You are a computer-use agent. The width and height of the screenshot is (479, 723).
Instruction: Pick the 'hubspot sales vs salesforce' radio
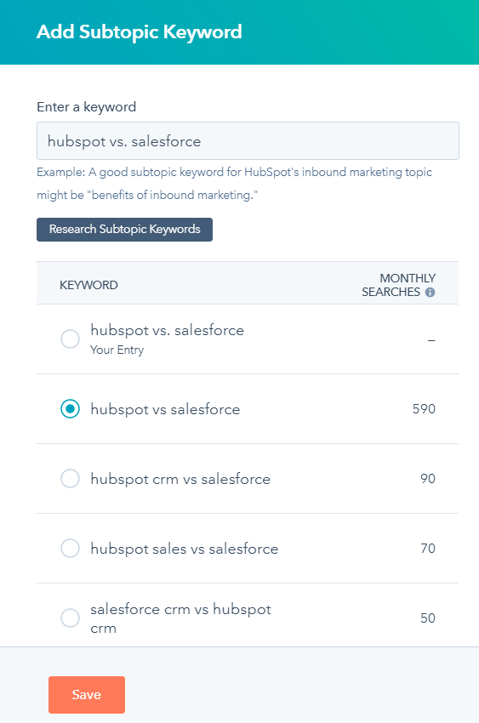click(70, 548)
